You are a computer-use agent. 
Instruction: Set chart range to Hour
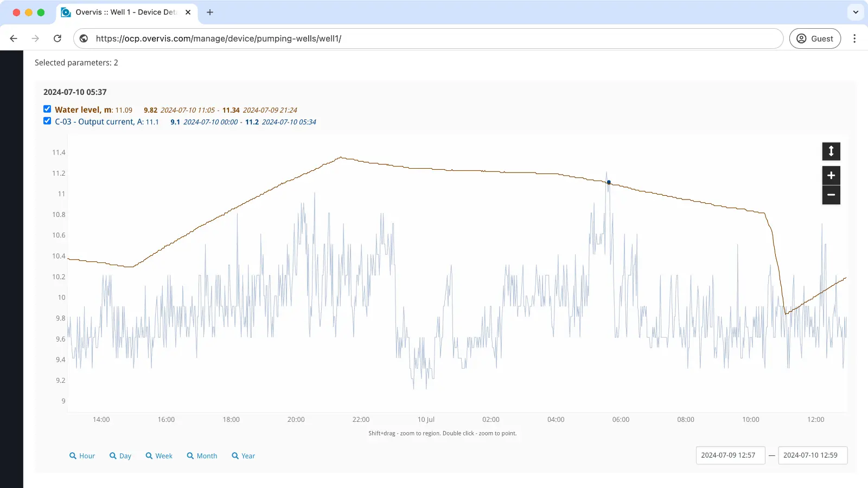coord(82,456)
